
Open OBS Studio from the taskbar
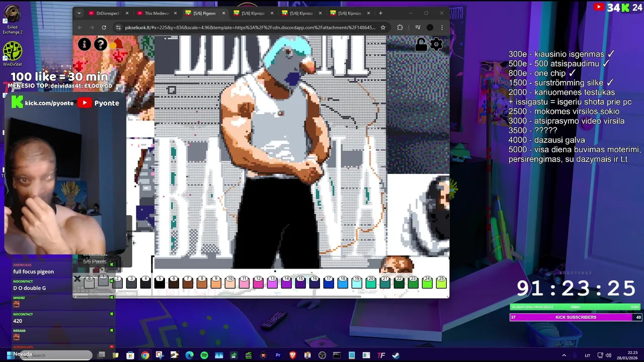pyautogui.click(x=322, y=355)
